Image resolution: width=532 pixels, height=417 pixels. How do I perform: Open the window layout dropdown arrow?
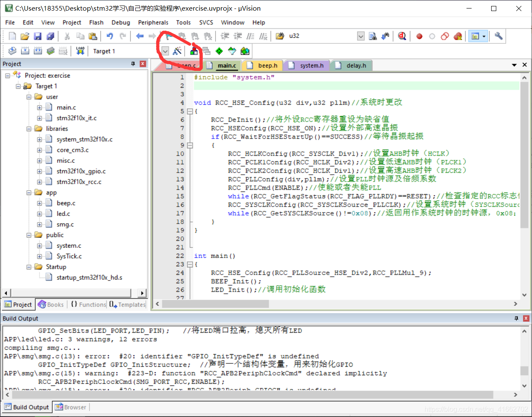point(484,36)
